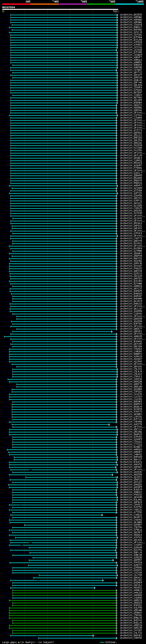Select hit label UniRef100_B8RJJ4

click(x=131, y=552)
